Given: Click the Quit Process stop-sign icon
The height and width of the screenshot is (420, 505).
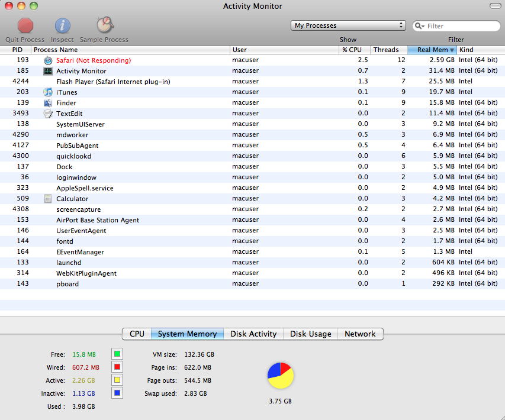Looking at the screenshot, I should tap(25, 26).
